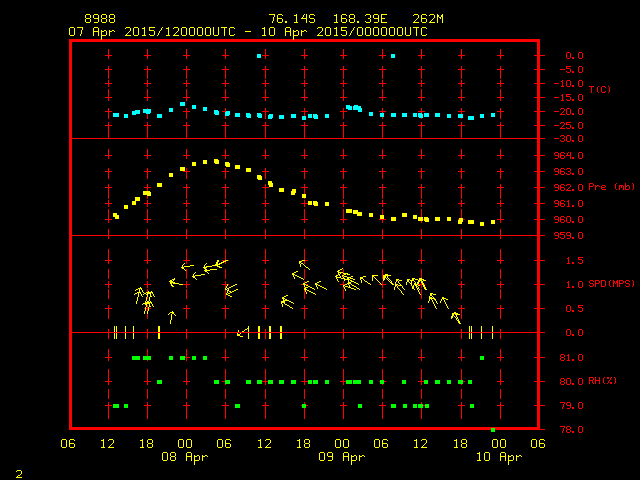Click the RH(%) humidity axis title
Image resolution: width=640 pixels, height=480 pixels.
coord(602,381)
